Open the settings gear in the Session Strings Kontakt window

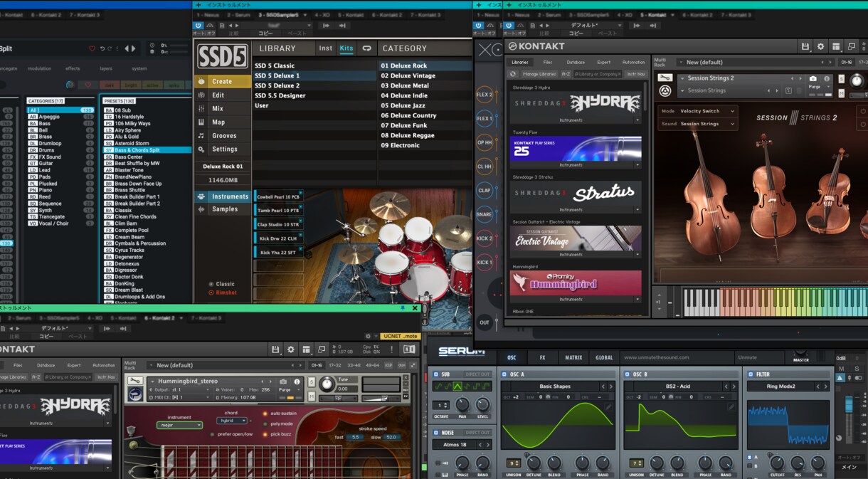(820, 46)
